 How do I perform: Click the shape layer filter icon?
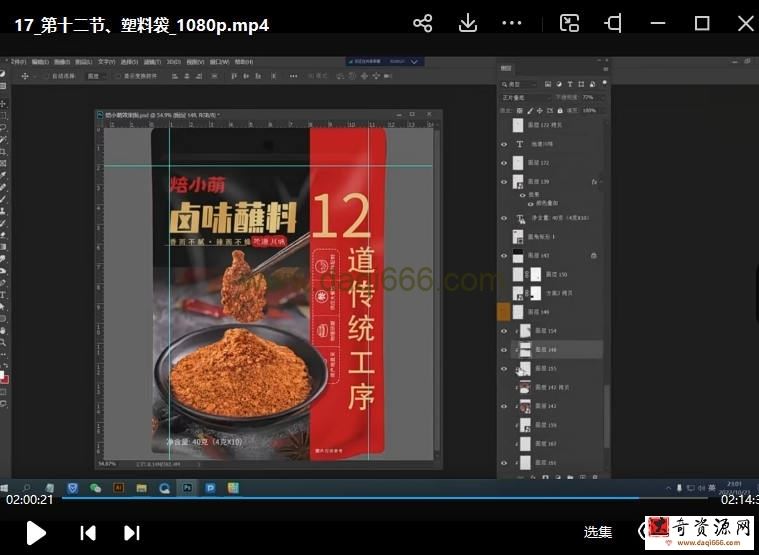[x=581, y=84]
